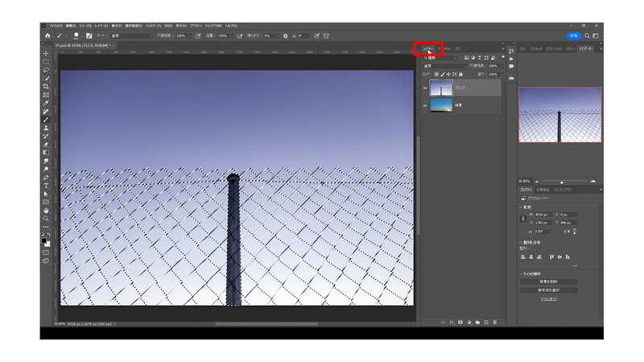Viewport: 644px width, 362px height.
Task: Select the Rectangular Marquee tool
Action: pos(46,62)
